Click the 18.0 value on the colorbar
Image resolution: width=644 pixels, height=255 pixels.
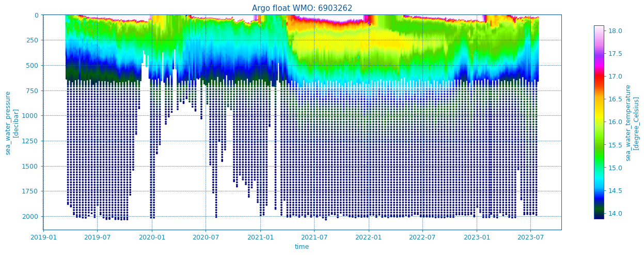pyautogui.click(x=615, y=31)
